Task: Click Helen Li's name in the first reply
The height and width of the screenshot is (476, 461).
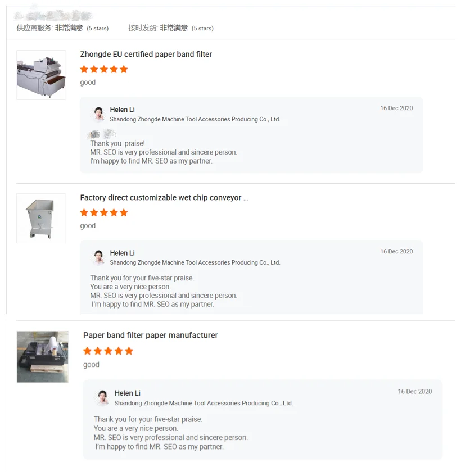Action: [123, 110]
